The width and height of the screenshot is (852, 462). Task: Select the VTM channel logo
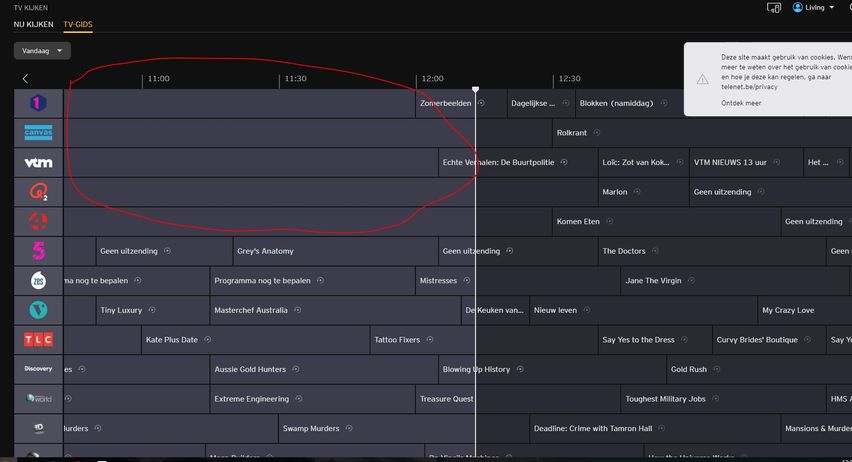click(38, 162)
